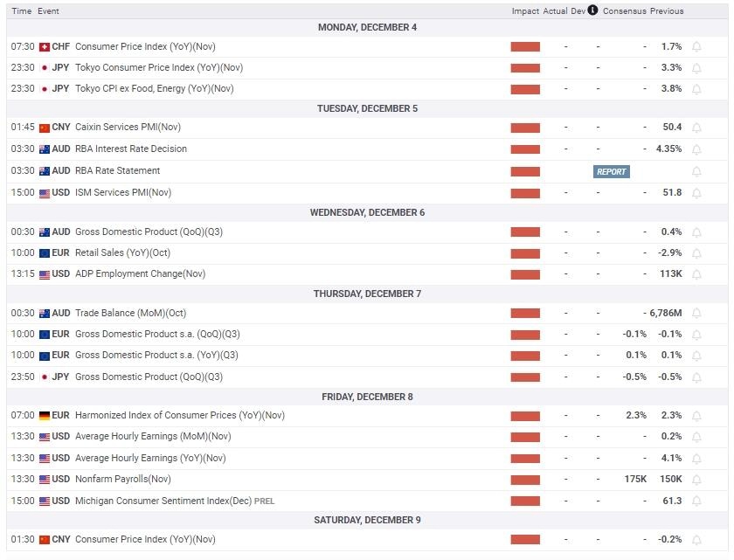Toggle alert bell for ADP Employment Change
734x560 pixels.
pos(696,274)
